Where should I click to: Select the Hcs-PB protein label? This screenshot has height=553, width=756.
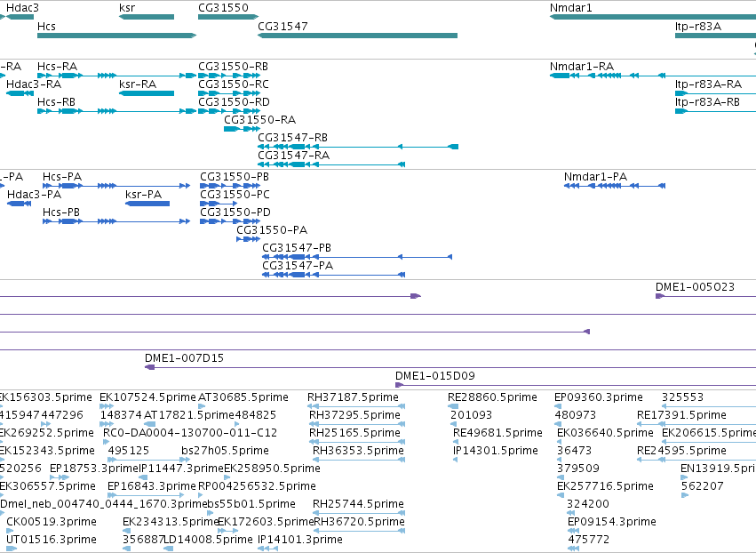click(x=61, y=212)
